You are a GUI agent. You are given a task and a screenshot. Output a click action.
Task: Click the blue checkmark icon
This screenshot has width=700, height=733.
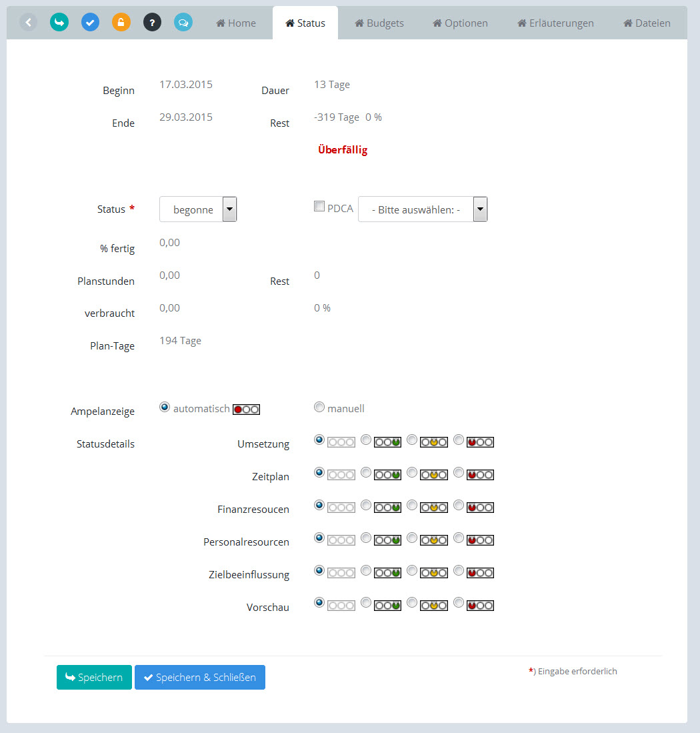[90, 22]
